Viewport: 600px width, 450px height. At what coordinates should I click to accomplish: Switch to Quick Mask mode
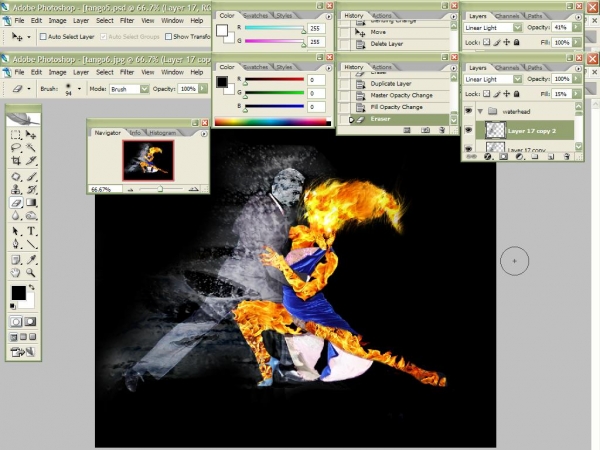[31, 321]
